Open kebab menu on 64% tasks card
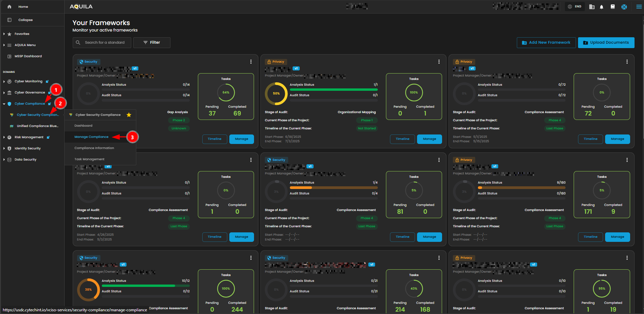The height and width of the screenshot is (314, 644). point(251,62)
